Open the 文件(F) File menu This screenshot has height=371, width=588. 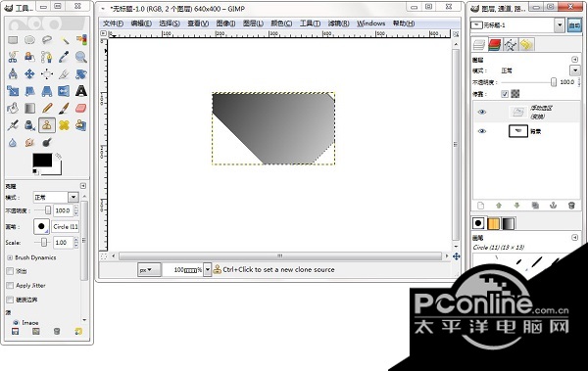pyautogui.click(x=114, y=23)
